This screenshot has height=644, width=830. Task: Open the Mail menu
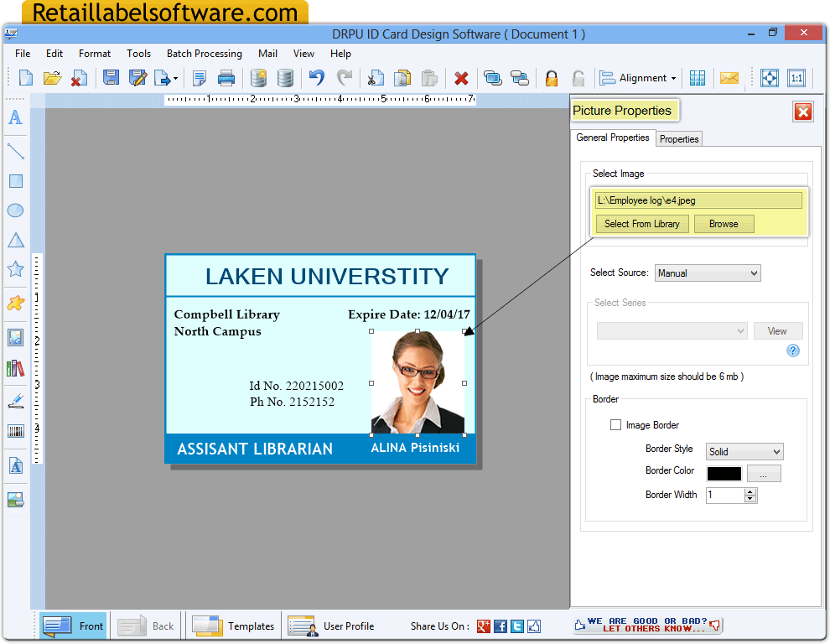[267, 54]
